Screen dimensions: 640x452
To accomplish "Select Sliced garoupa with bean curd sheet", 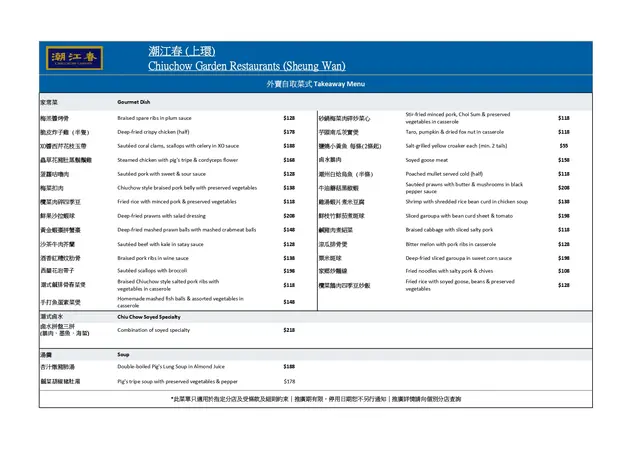I will 458,215.
